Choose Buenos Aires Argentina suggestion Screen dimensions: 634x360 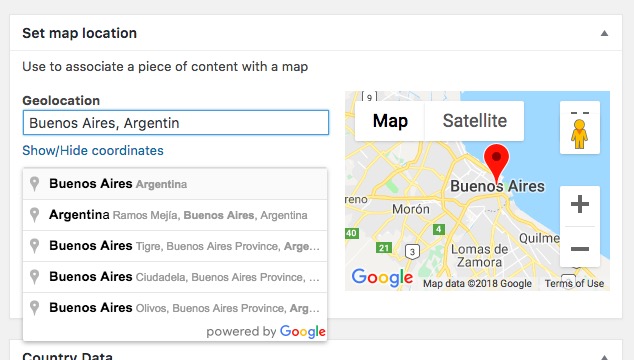(175, 184)
